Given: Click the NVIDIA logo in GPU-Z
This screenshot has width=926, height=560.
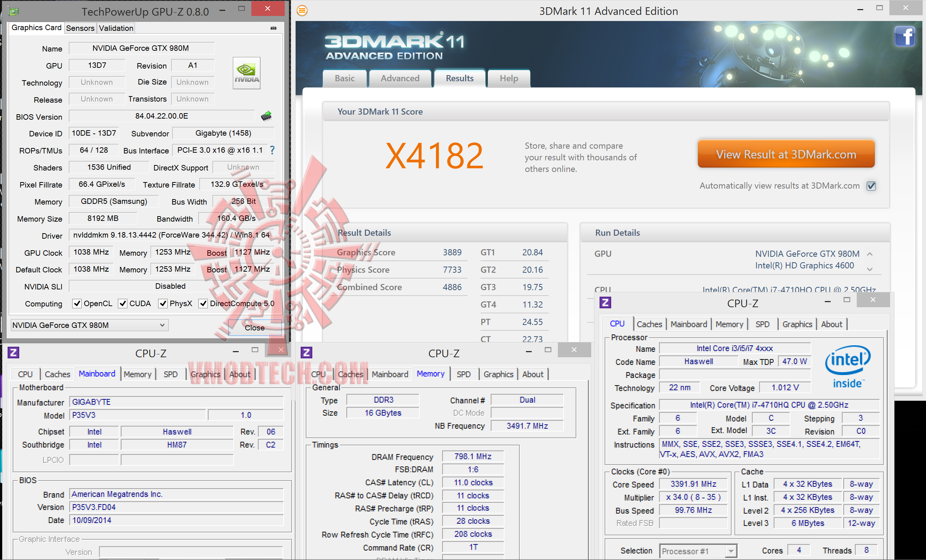Looking at the screenshot, I should pyautogui.click(x=246, y=73).
